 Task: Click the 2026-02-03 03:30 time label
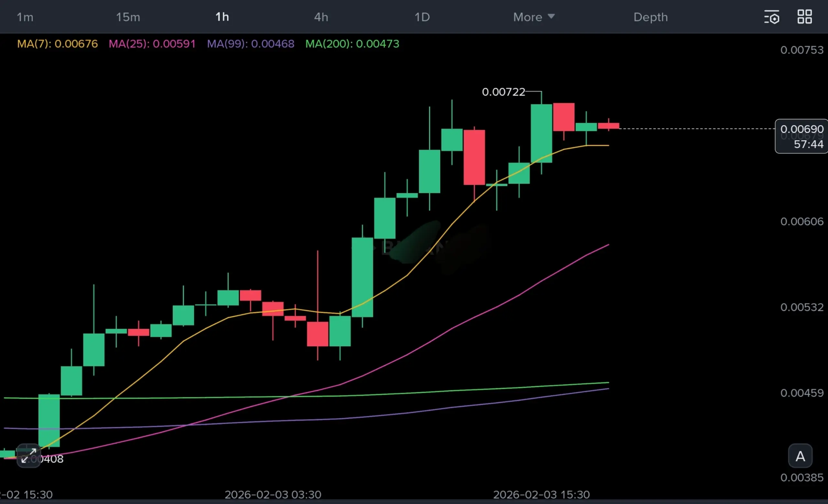(x=273, y=494)
